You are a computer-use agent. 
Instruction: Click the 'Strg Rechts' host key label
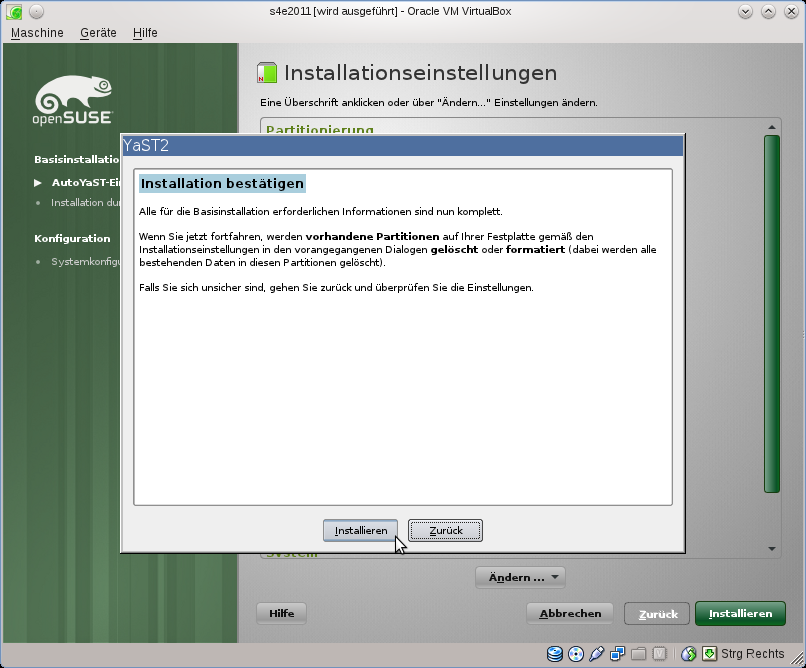(x=753, y=654)
